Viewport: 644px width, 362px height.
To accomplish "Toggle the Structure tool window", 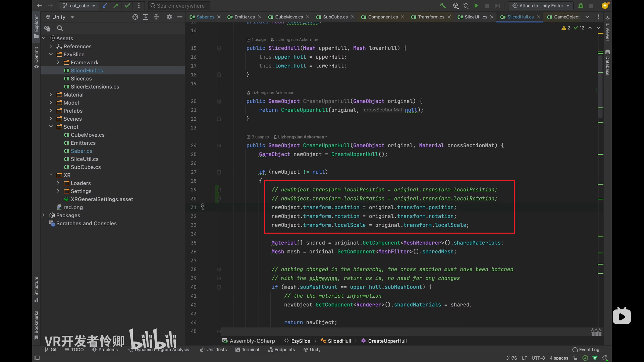I will point(36,289).
